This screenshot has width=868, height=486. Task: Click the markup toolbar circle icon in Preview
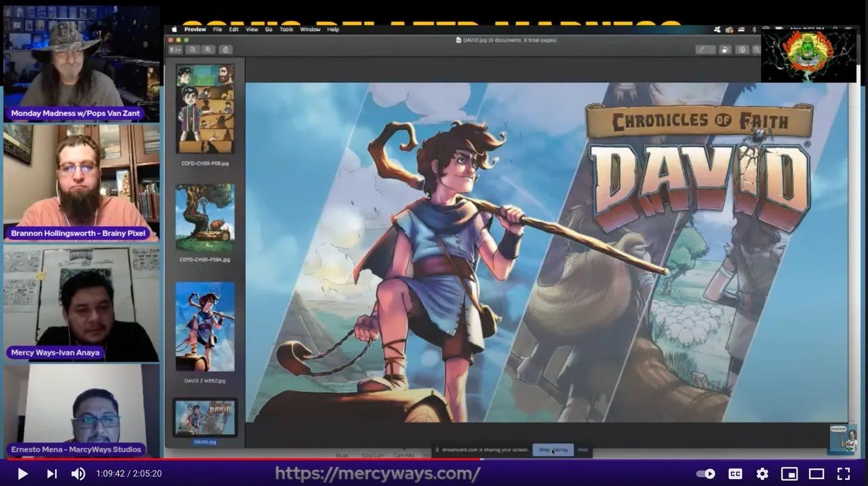(742, 50)
